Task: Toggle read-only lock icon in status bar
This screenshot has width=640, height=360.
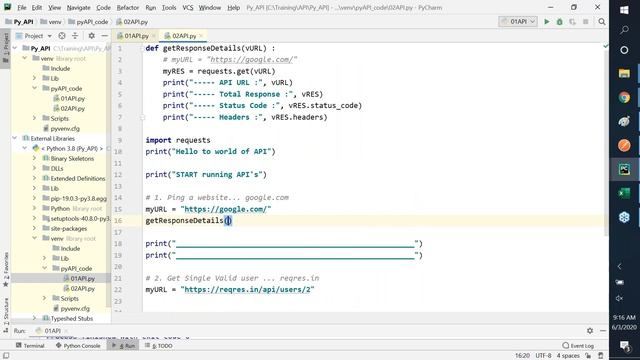Action: pos(588,356)
